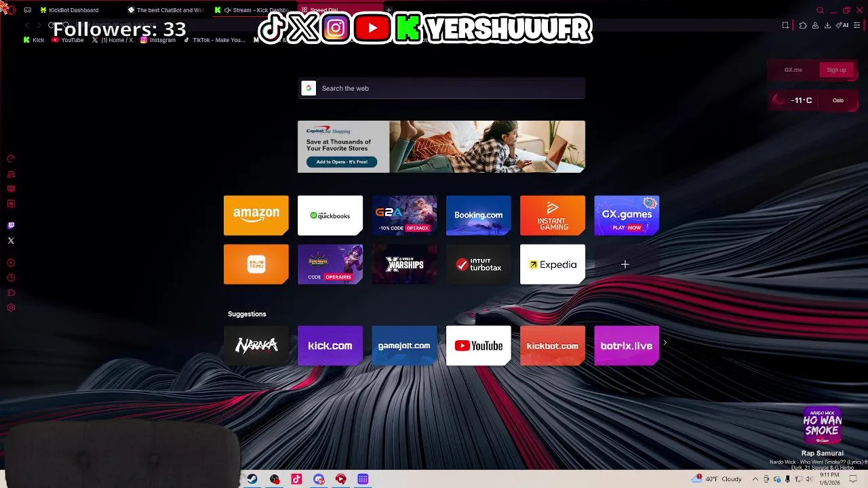The image size is (868, 488).
Task: Open the botrix.live suggestion tile
Action: [627, 346]
